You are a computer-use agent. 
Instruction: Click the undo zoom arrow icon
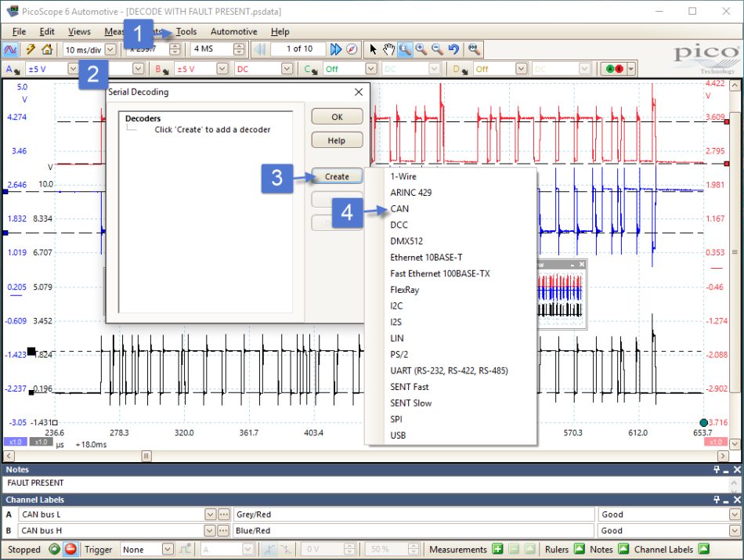(453, 49)
